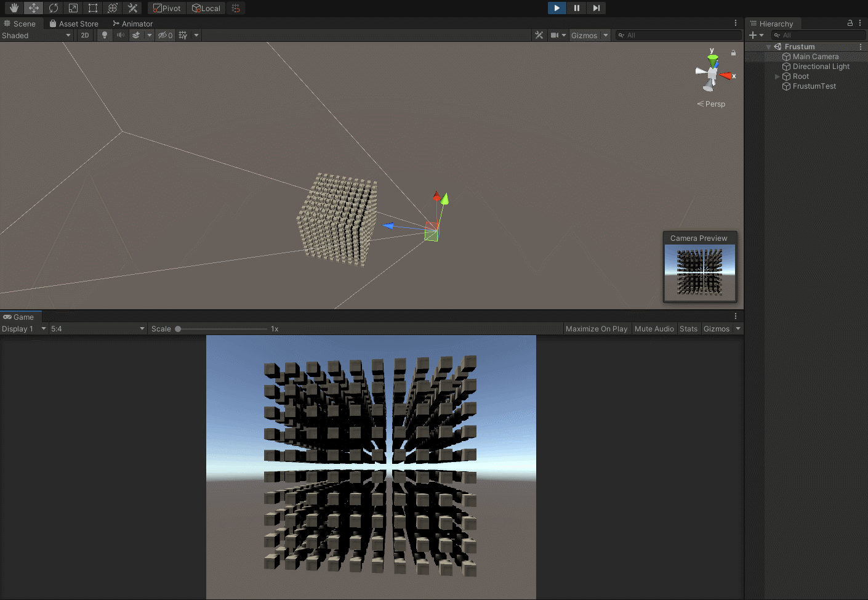Select the Rect transform tool

(x=93, y=8)
